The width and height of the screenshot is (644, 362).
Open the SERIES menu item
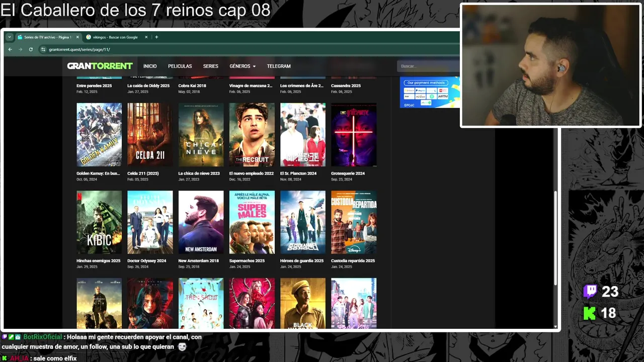211,66
